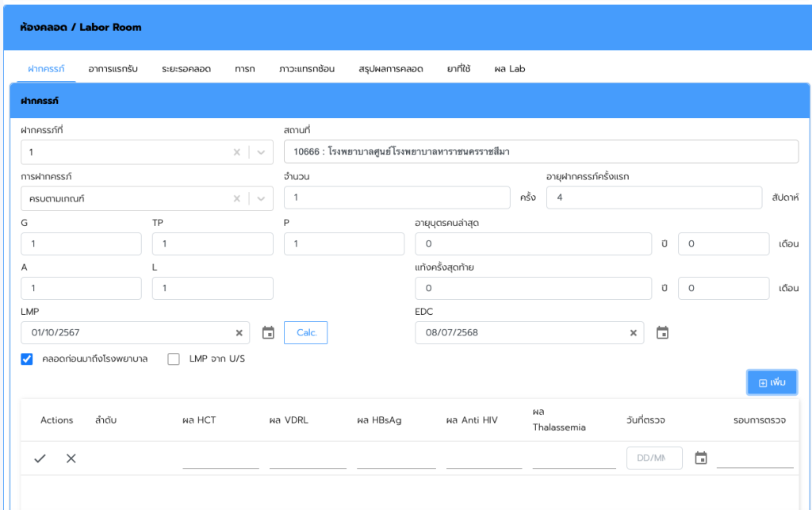Image resolution: width=812 pixels, height=510 pixels.
Task: Clear the EDC date value
Action: point(634,333)
